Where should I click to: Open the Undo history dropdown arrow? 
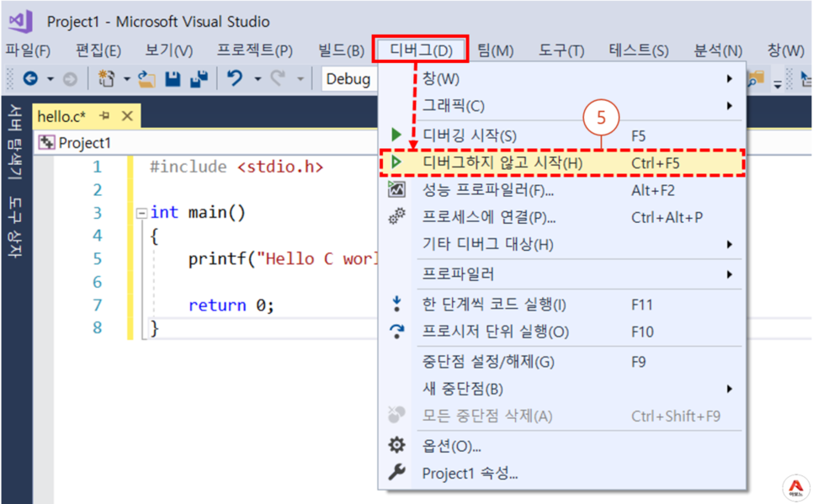pos(258,79)
